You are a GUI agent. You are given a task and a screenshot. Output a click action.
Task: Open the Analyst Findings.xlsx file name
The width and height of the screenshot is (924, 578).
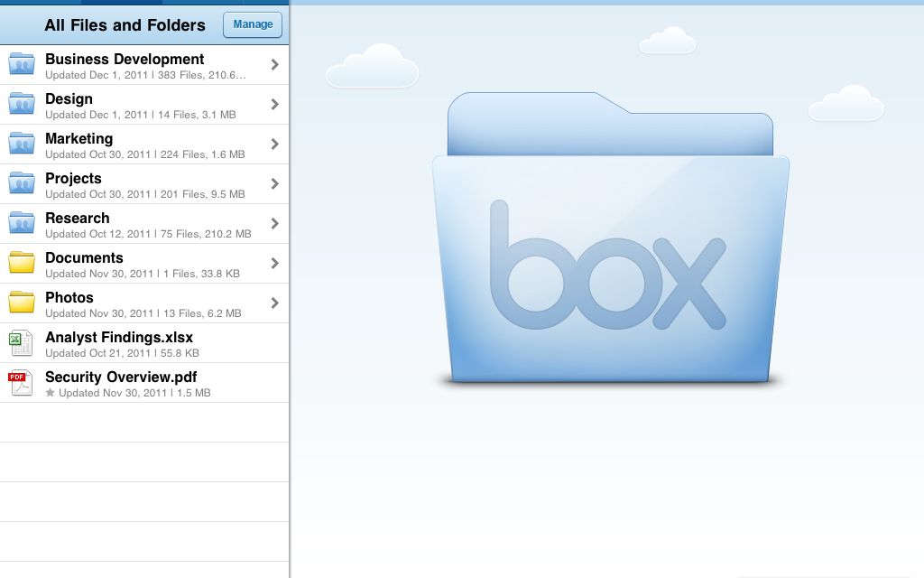click(119, 337)
